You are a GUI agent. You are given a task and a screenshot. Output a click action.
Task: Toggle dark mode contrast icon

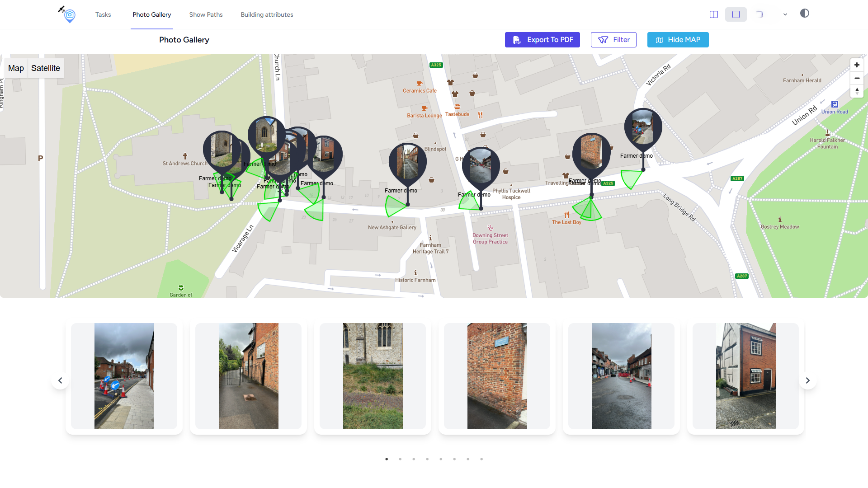tap(805, 14)
